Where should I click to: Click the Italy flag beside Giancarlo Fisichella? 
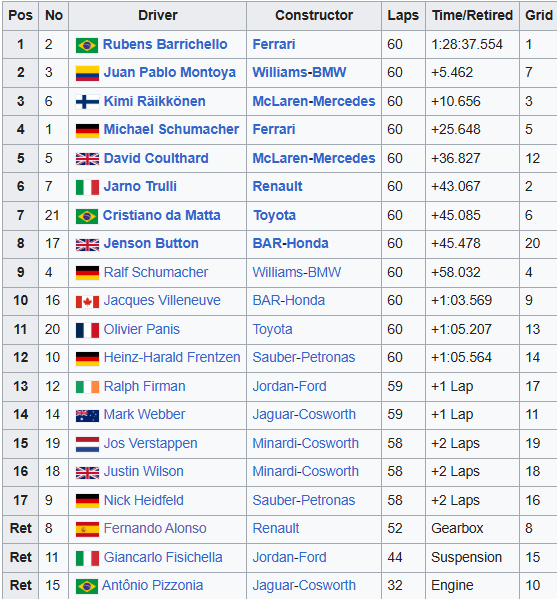(87, 558)
